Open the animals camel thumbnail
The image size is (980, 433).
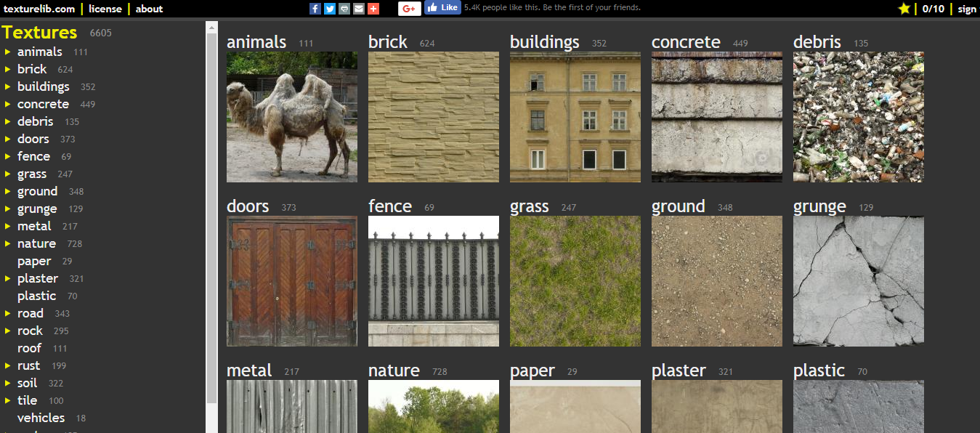coord(292,117)
